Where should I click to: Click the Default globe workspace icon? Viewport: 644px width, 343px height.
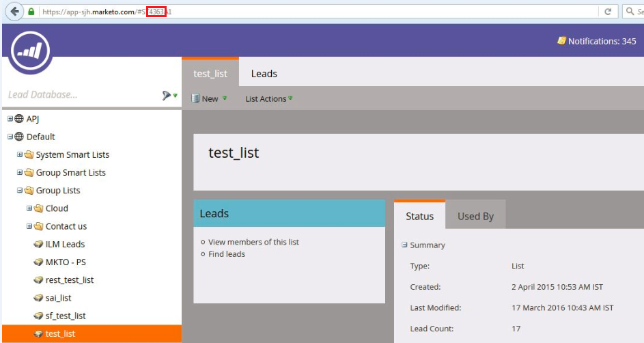pyautogui.click(x=19, y=137)
